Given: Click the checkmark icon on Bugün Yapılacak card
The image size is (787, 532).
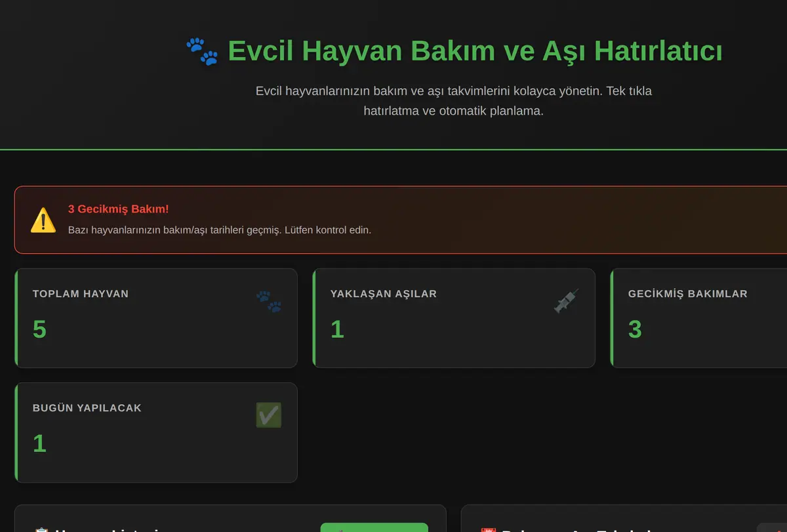Looking at the screenshot, I should [x=269, y=415].
